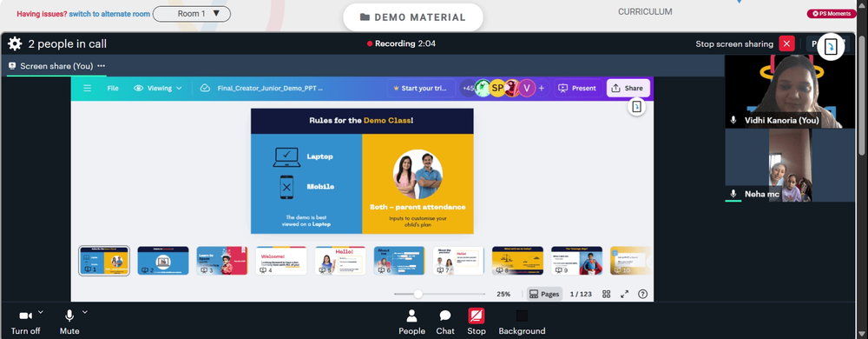Viewport: 868px width, 339px height.
Task: Adjust the zoom slider handle
Action: click(418, 294)
